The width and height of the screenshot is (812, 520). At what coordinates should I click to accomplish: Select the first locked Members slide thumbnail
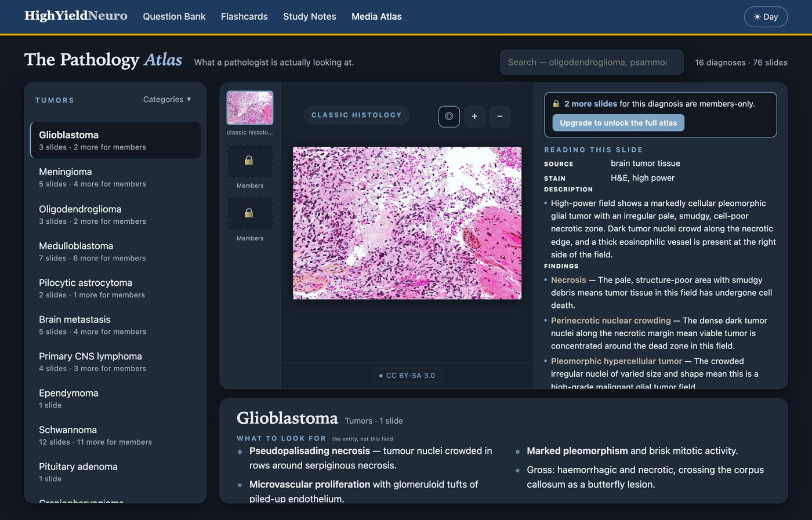point(249,161)
